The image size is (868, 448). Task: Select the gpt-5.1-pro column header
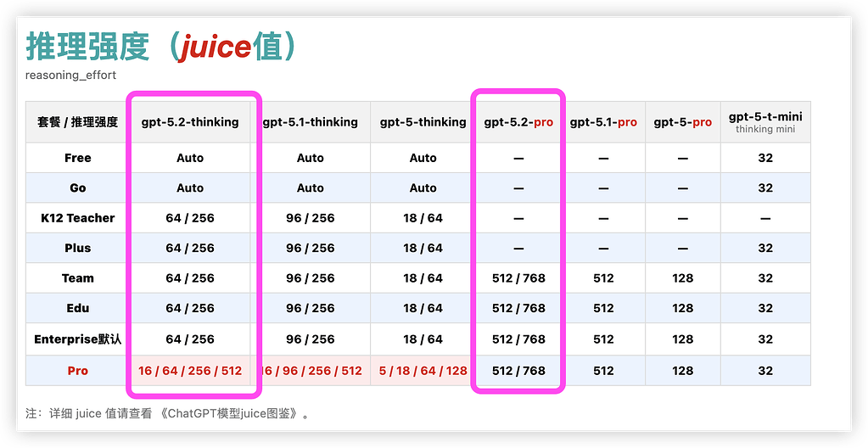[x=603, y=122]
